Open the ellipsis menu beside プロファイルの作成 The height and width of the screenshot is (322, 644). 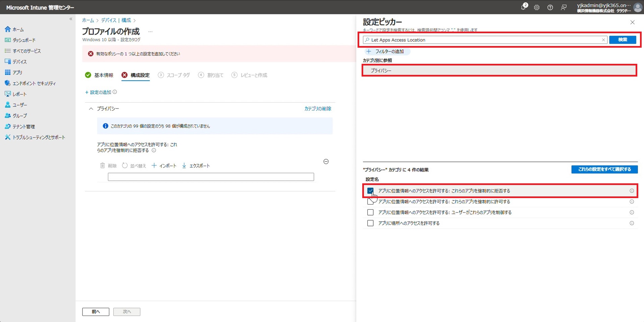point(150,32)
